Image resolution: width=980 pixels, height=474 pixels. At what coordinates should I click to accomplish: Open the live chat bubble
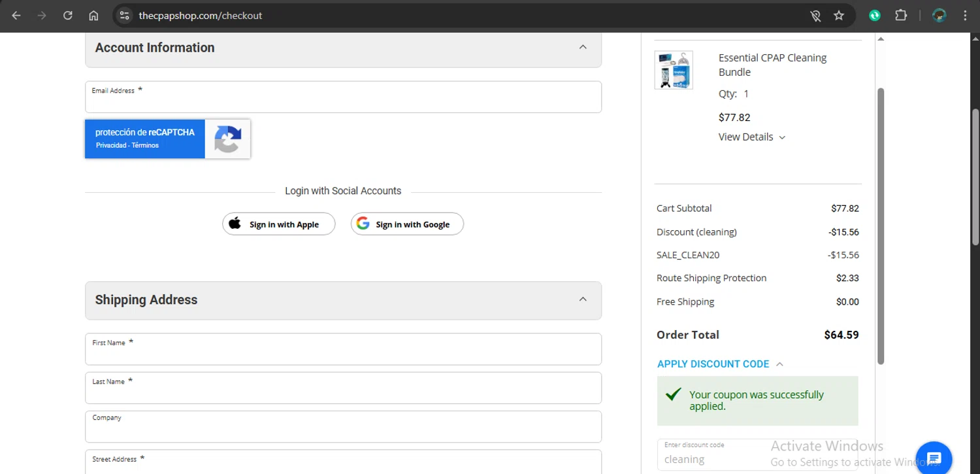[934, 458]
